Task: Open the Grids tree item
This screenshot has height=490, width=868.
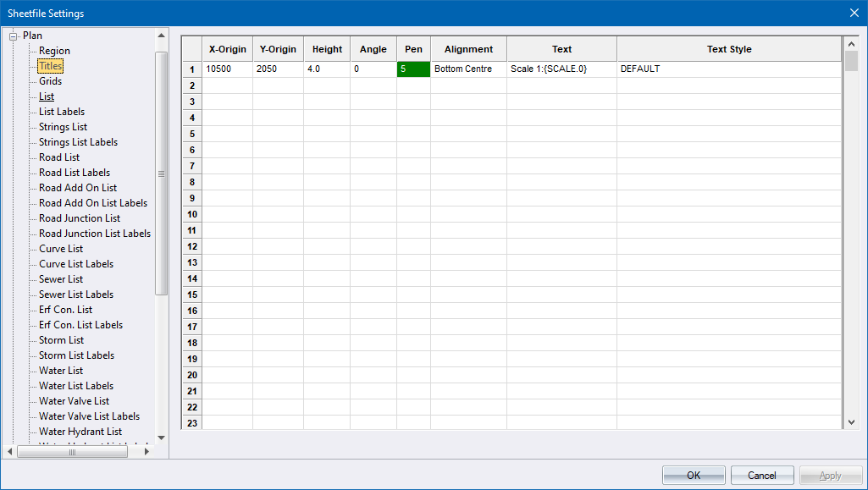Action: (50, 81)
